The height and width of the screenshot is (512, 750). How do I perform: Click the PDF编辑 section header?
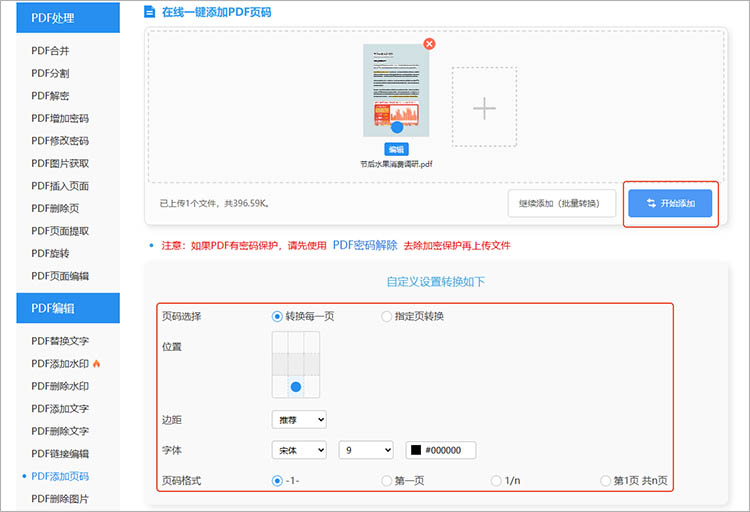[x=68, y=308]
